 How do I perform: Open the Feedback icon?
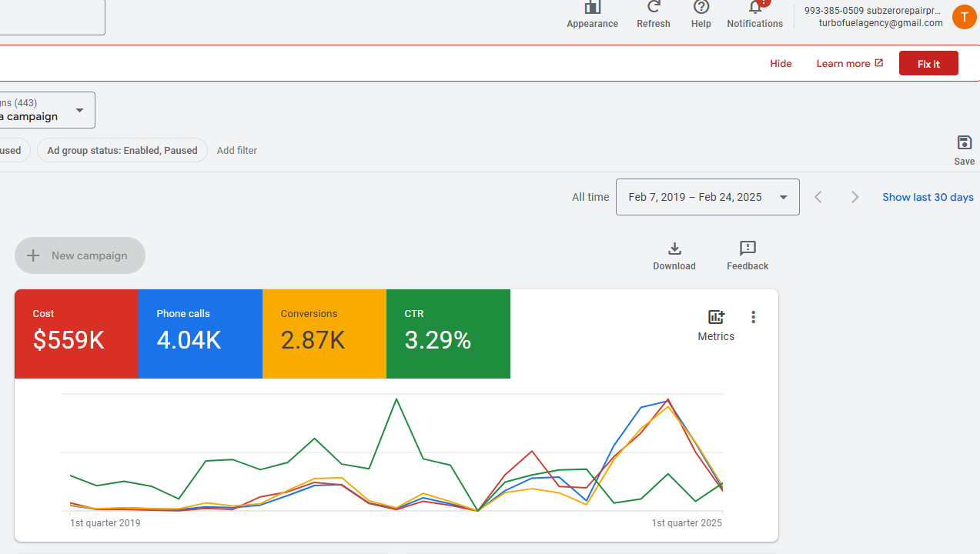747,249
